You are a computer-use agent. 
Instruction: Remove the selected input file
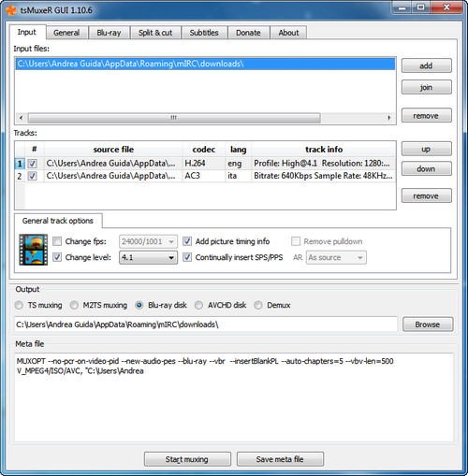click(x=426, y=116)
